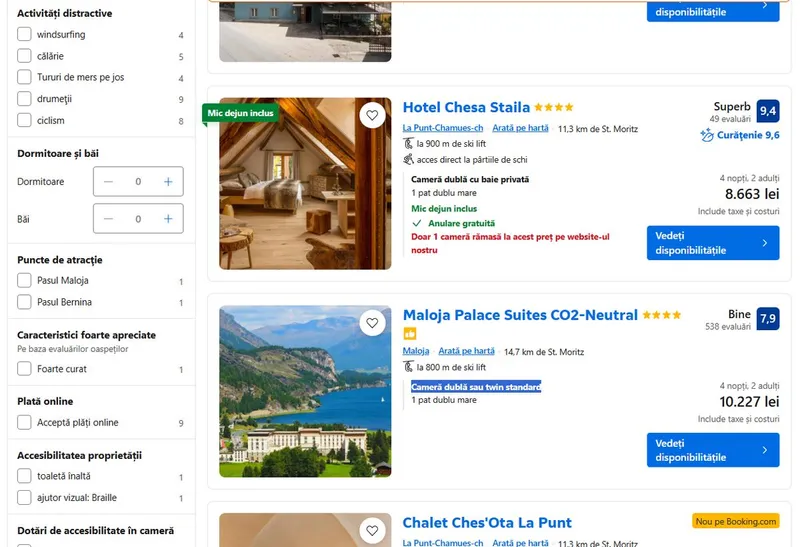The width and height of the screenshot is (800, 547).
Task: Open the Hotel Chesa Staila title link
Action: pos(466,108)
